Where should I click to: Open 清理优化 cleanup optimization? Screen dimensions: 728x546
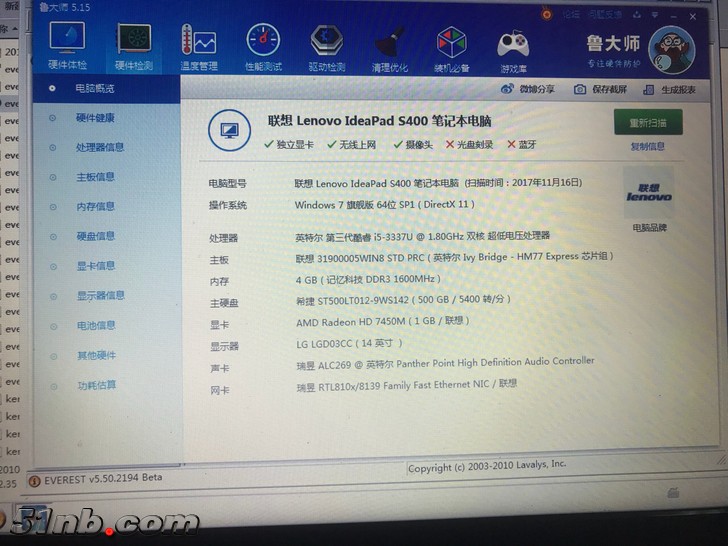(x=390, y=49)
